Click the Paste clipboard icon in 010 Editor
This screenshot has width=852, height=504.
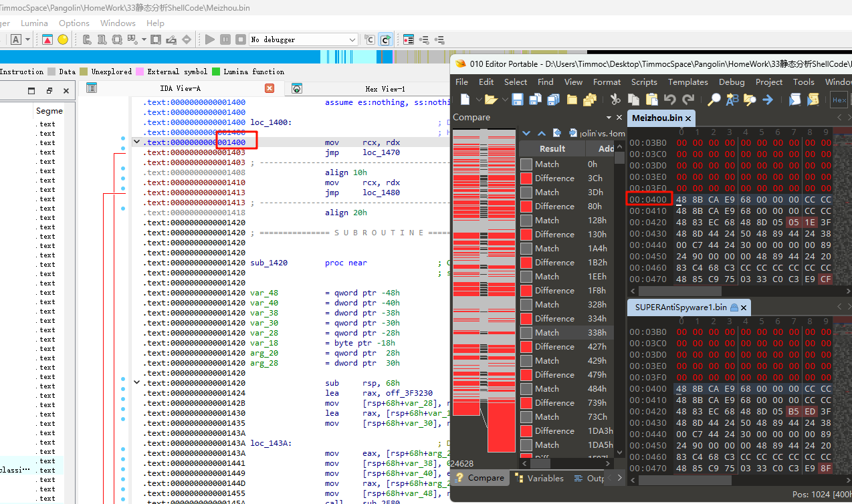pyautogui.click(x=651, y=100)
